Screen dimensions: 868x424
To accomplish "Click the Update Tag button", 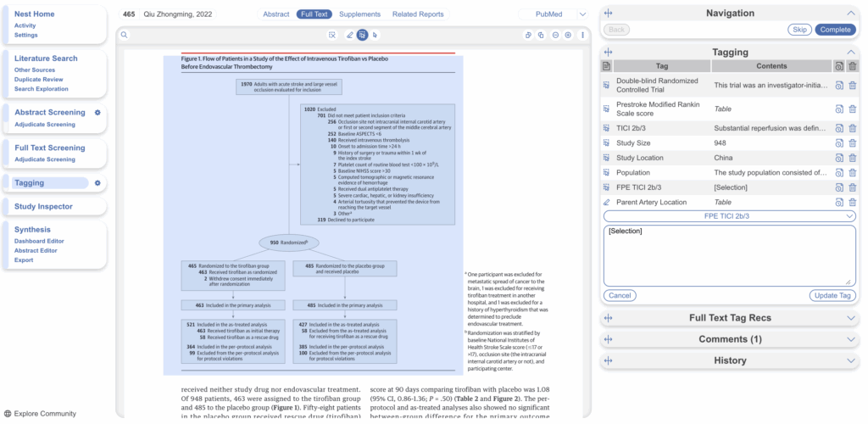I will coord(832,295).
